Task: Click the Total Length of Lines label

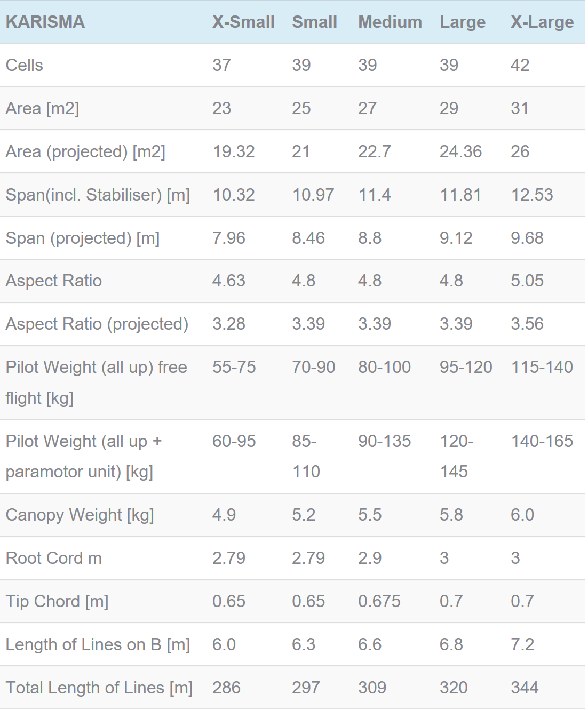Action: point(99,688)
